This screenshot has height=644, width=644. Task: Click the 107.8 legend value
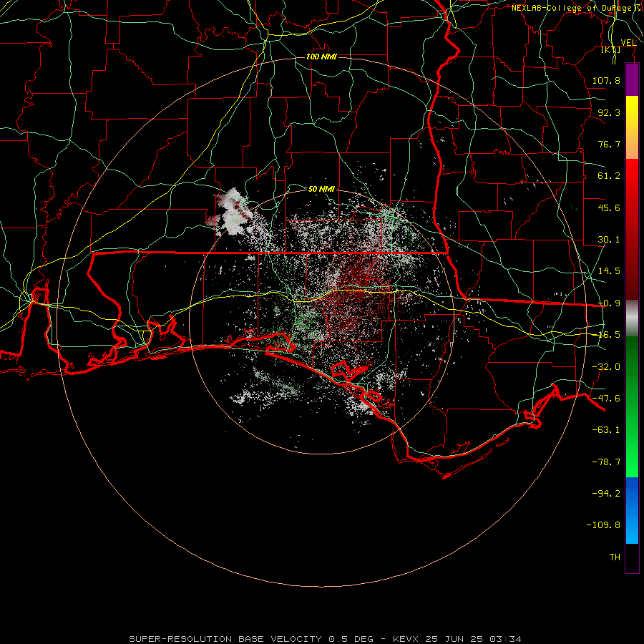[x=606, y=80]
